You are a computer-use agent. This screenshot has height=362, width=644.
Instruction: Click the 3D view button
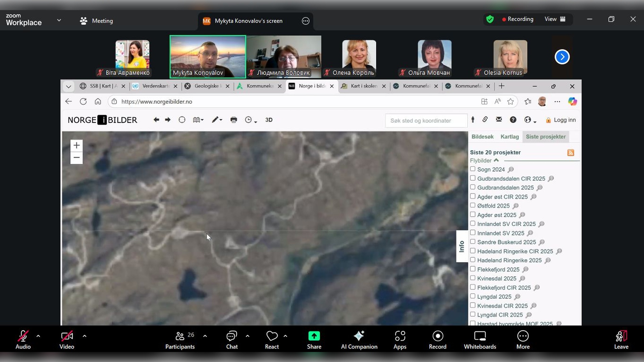[269, 120]
